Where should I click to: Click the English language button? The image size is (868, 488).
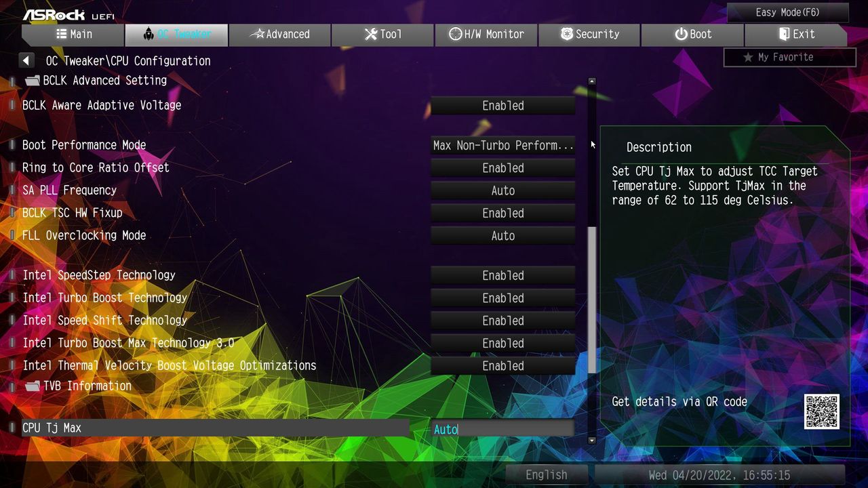[547, 475]
